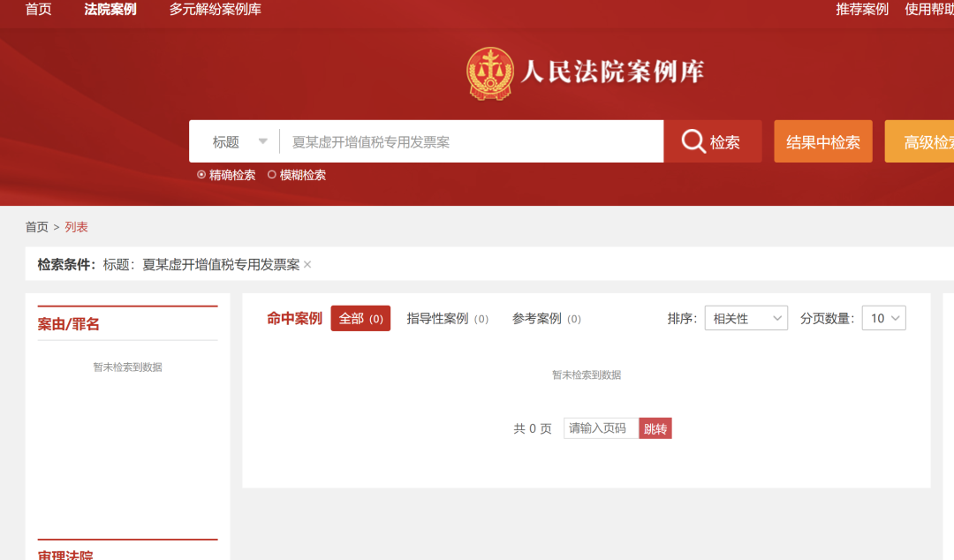Screen dimensions: 954x560
Task: Go to 多元解纷案例库 in the navigation bar
Action: [215, 10]
